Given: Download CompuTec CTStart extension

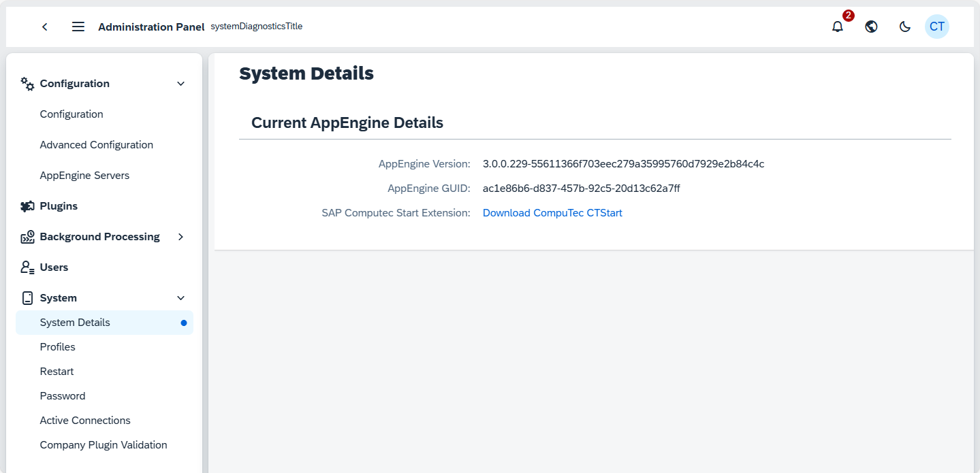Looking at the screenshot, I should (x=552, y=212).
